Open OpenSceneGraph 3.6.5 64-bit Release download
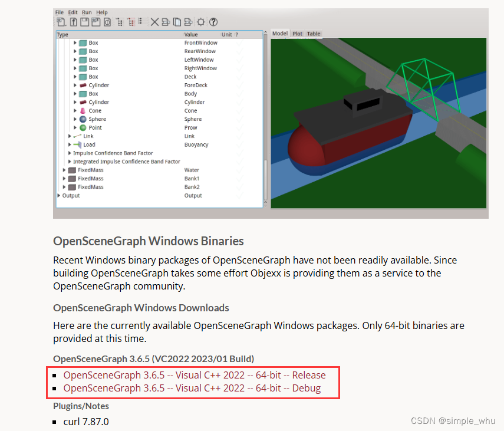 (195, 375)
